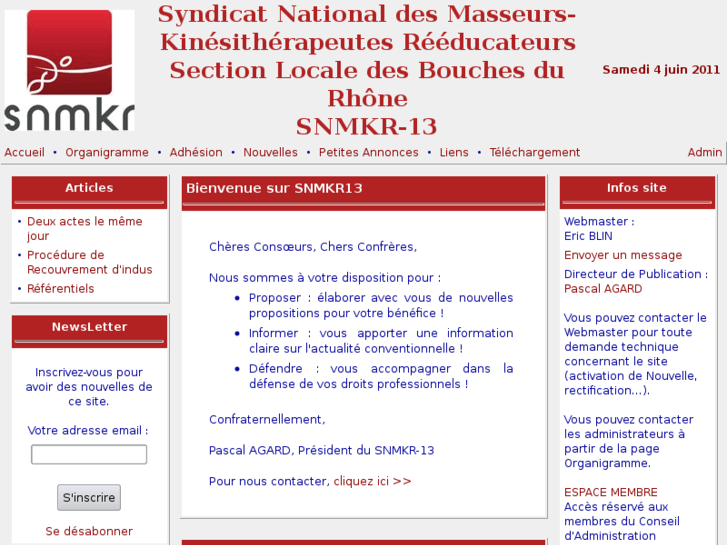The height and width of the screenshot is (545, 727).
Task: Open Procédure de Recouvrement d'indus article
Action: pos(89,262)
